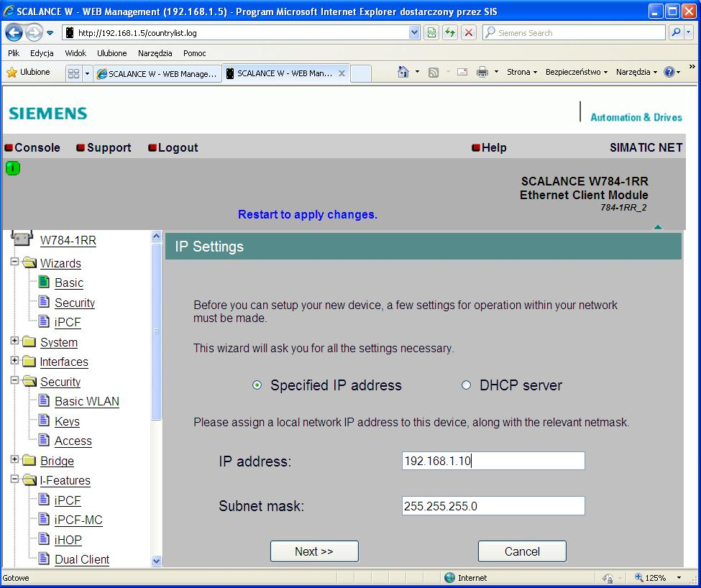Click the green status indicator icon
This screenshot has width=701, height=588.
pyautogui.click(x=13, y=168)
